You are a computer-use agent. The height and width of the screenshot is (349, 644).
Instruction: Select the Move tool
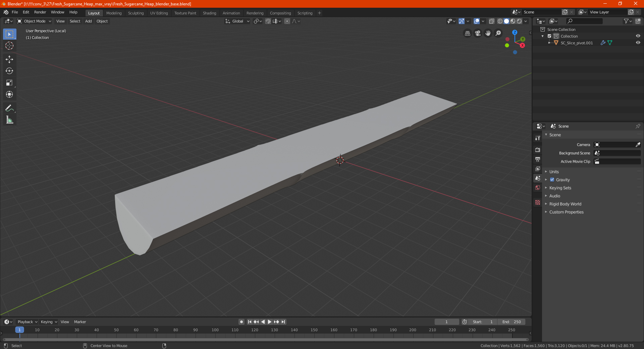coord(9,59)
